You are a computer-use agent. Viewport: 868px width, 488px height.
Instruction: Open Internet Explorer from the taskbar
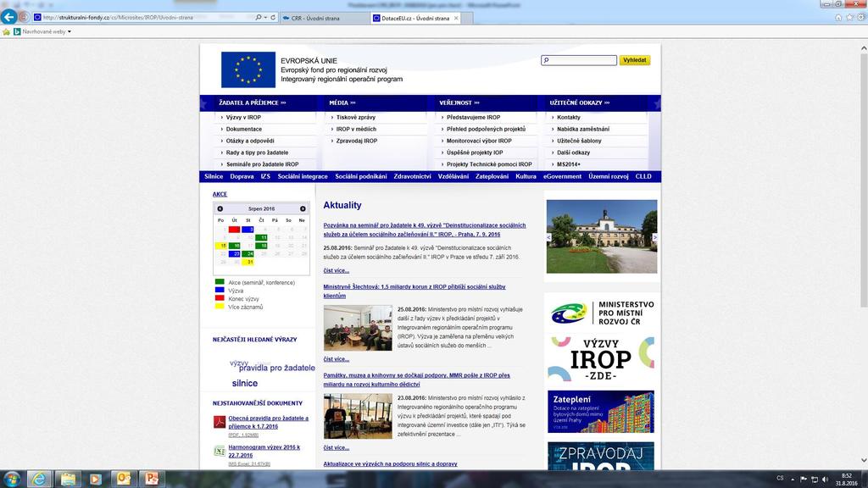[39, 479]
